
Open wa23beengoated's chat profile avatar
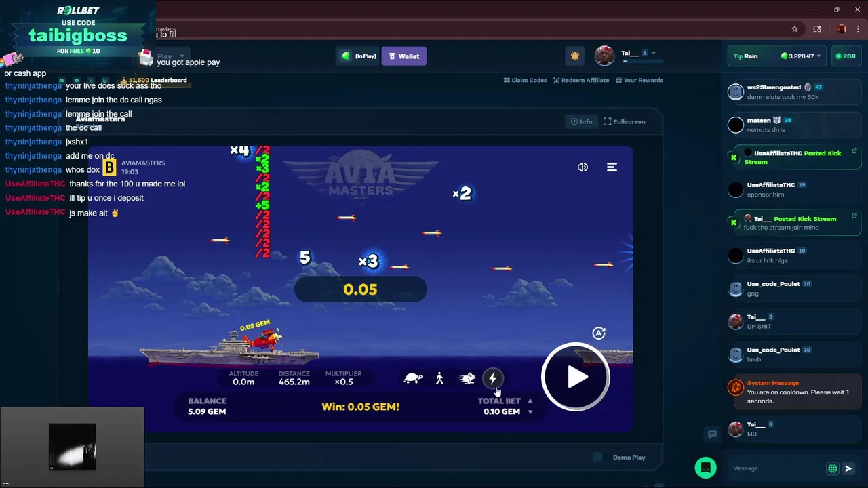pos(736,92)
